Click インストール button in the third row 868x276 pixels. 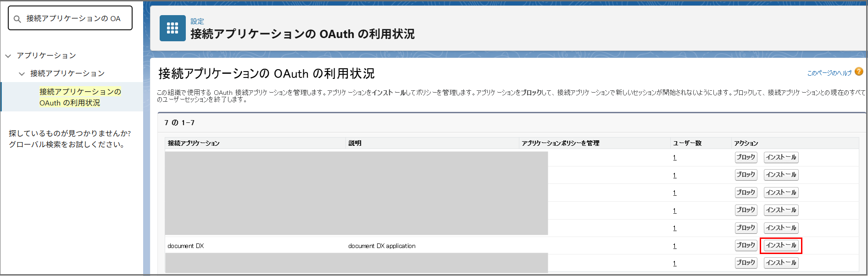781,193
